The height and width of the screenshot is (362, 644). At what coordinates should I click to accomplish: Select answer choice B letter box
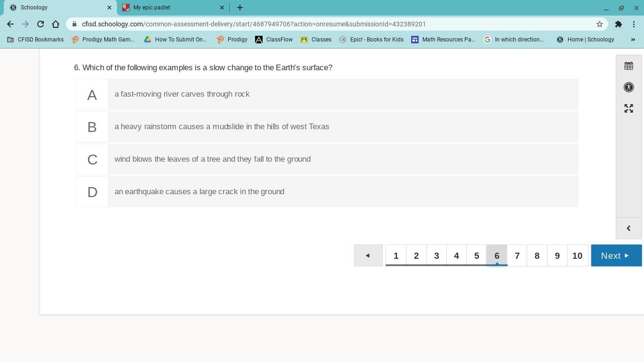(x=92, y=127)
